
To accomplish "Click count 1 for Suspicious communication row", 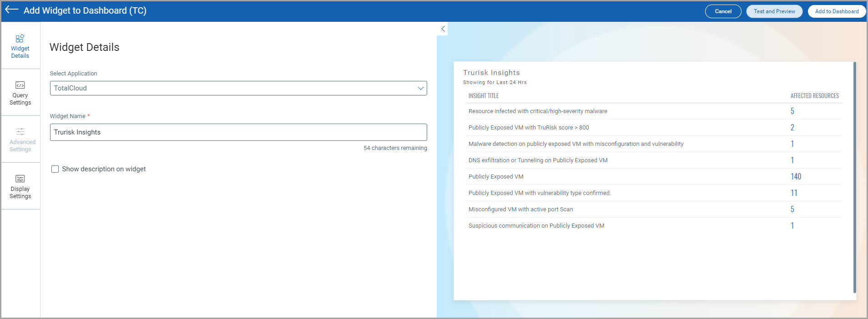I will (x=792, y=226).
